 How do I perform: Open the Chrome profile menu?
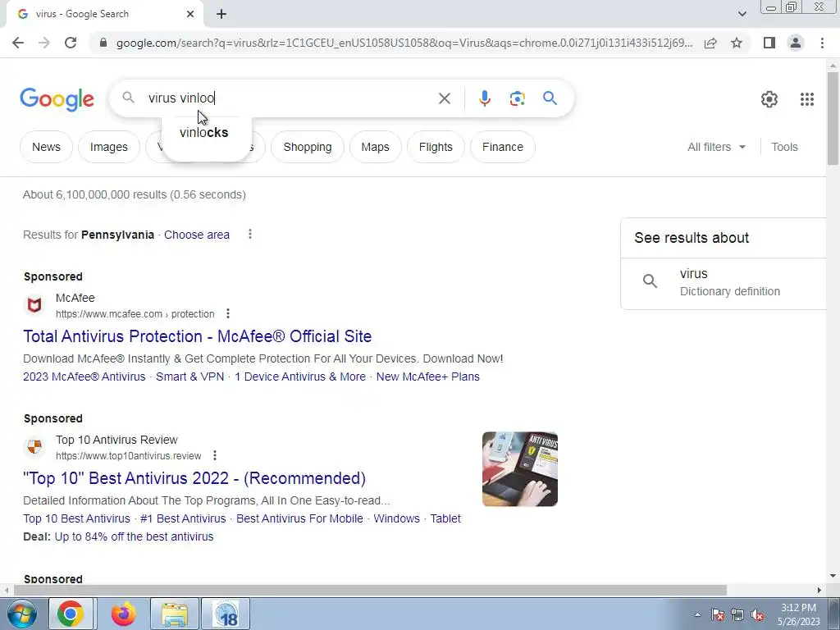[796, 43]
